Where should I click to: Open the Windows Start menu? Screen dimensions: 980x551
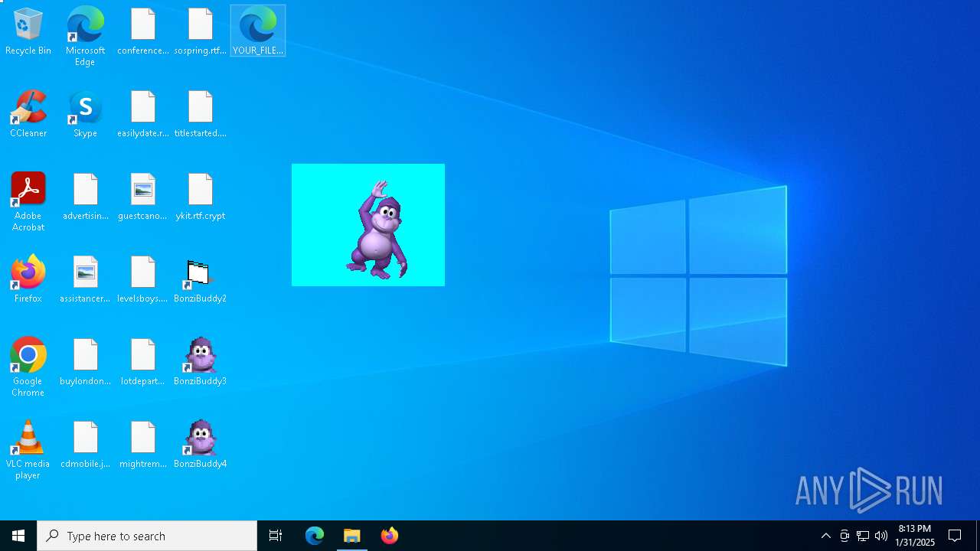pyautogui.click(x=18, y=536)
